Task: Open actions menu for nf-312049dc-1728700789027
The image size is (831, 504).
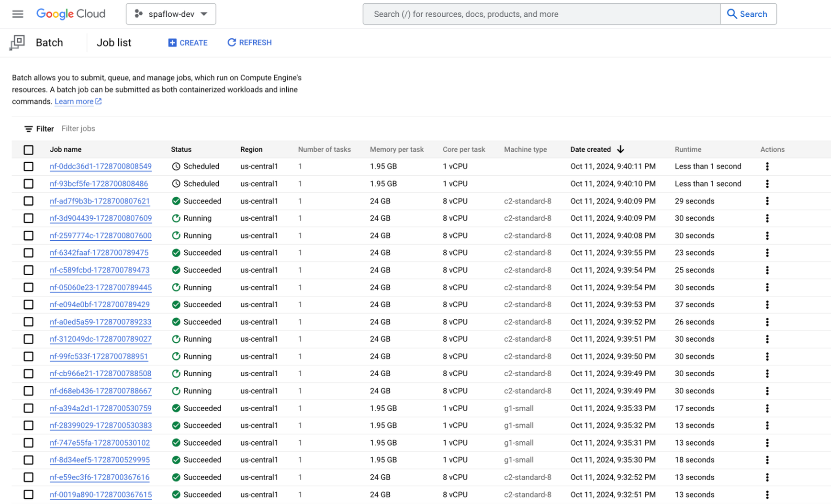Action: coord(767,339)
